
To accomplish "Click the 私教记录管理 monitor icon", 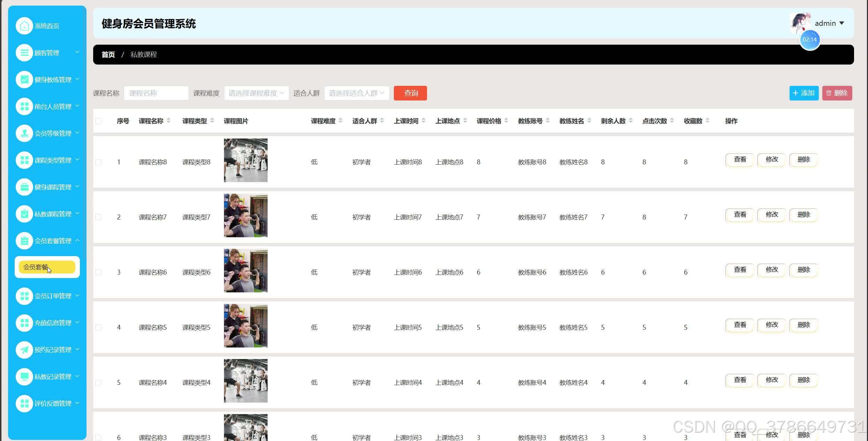I will click(24, 376).
